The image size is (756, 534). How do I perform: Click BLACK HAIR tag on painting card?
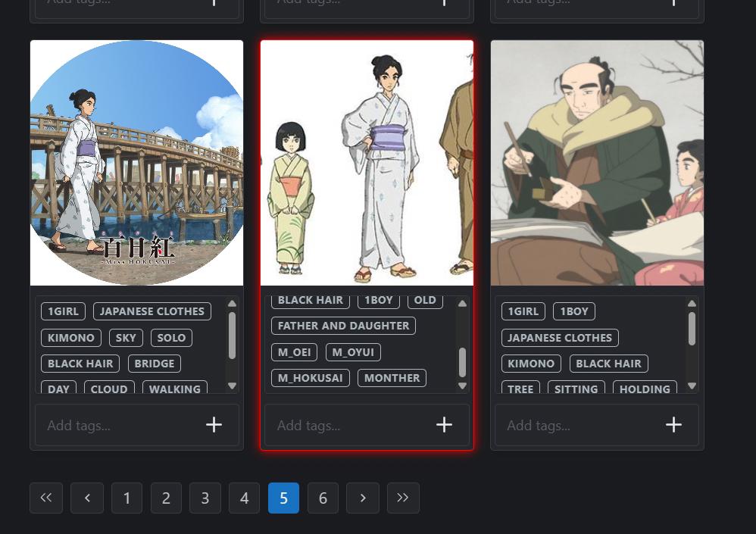coord(609,364)
